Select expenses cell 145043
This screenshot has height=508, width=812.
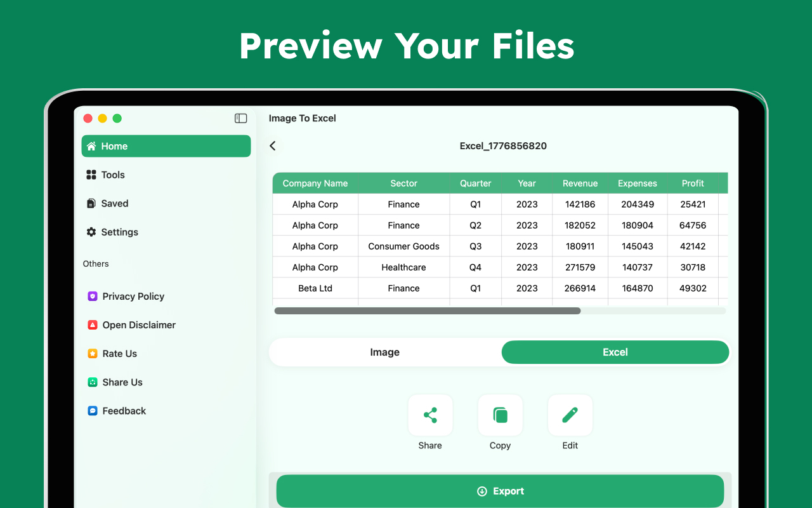tap(638, 246)
